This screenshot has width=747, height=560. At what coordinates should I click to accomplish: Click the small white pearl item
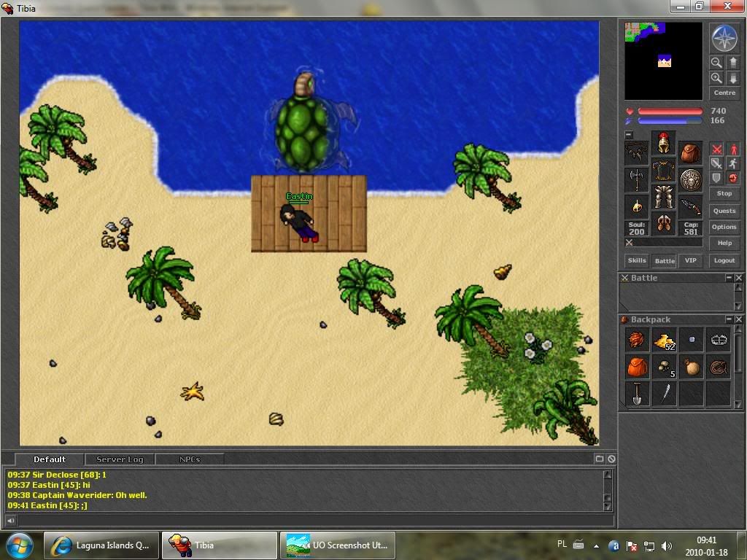(x=692, y=340)
